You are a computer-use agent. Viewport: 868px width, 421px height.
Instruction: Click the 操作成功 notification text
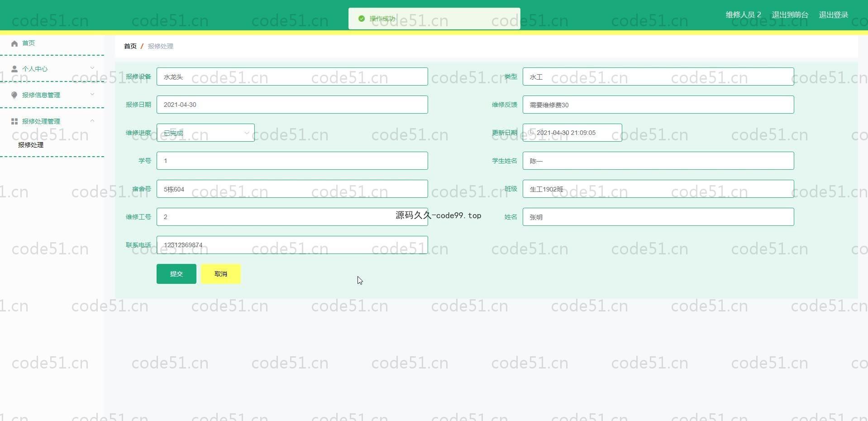pos(382,19)
